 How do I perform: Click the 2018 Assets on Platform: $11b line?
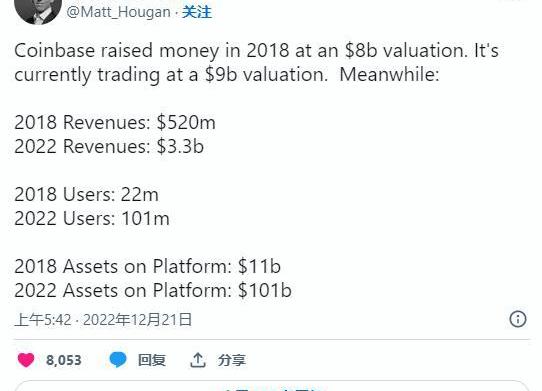[x=147, y=267]
